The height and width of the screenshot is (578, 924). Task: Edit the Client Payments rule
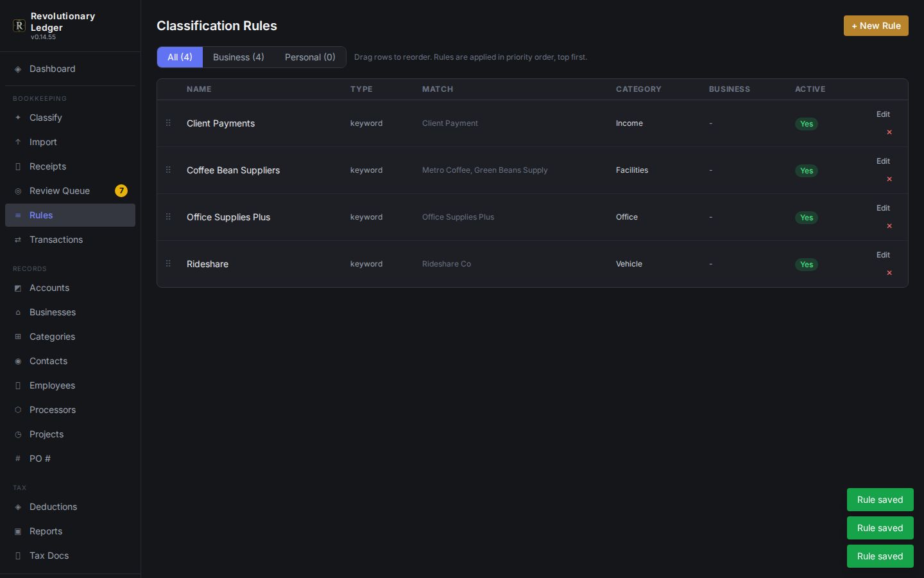pos(883,114)
